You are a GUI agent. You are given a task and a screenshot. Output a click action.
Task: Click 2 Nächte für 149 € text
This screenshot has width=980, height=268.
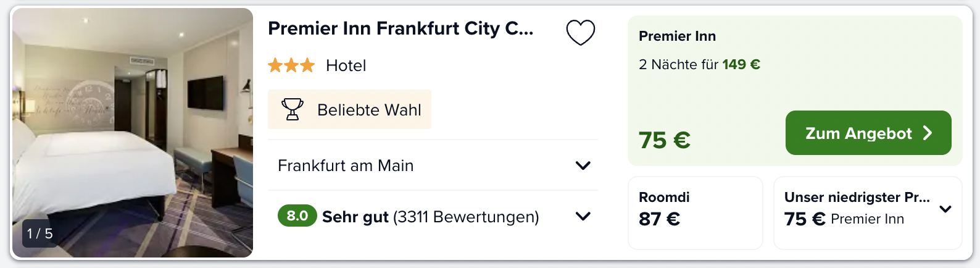pyautogui.click(x=700, y=64)
